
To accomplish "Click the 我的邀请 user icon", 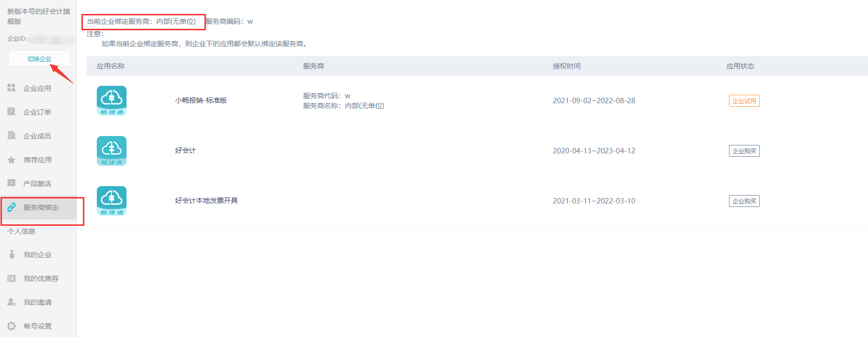I will tap(11, 302).
